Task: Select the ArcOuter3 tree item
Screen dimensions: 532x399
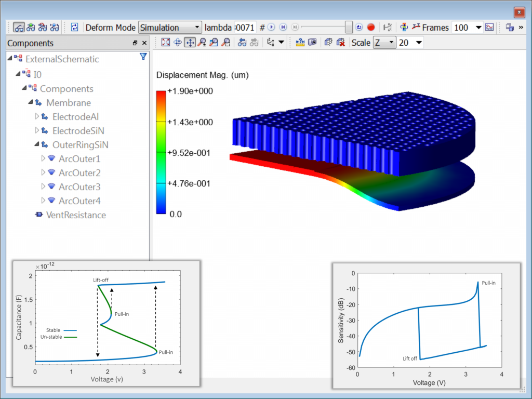Action: coord(79,187)
